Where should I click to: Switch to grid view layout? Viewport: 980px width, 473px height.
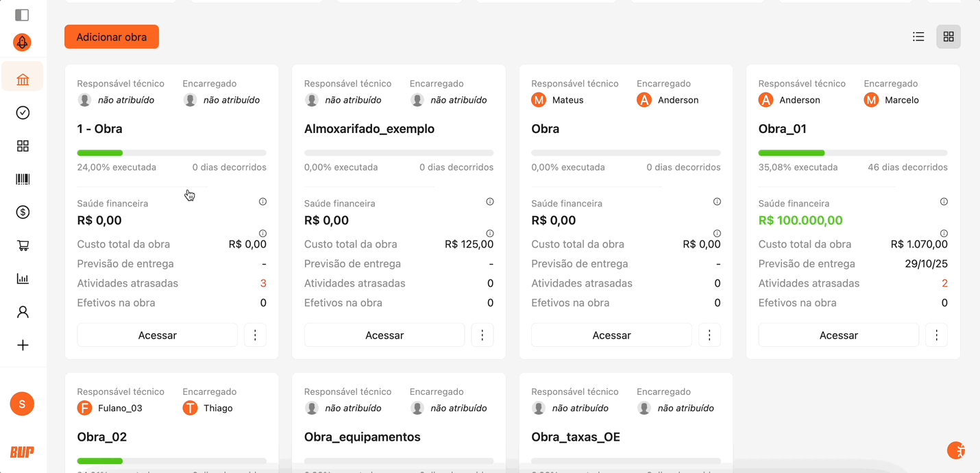click(948, 37)
